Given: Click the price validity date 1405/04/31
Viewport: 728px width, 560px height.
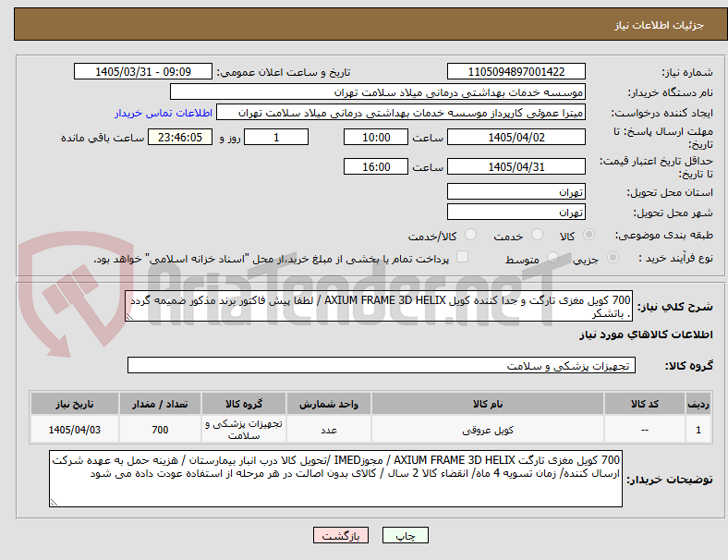Looking at the screenshot, I should (x=516, y=166).
